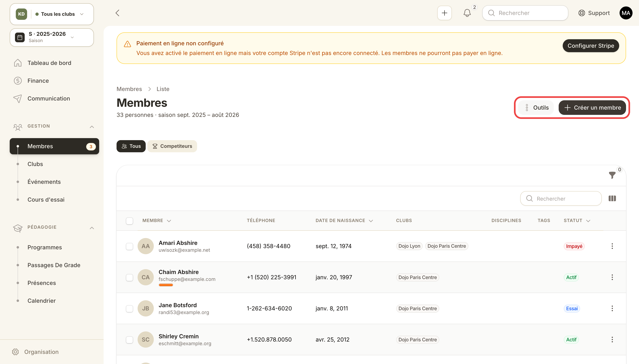The image size is (639, 364).
Task: Click the Essai status badge
Action: tap(572, 309)
